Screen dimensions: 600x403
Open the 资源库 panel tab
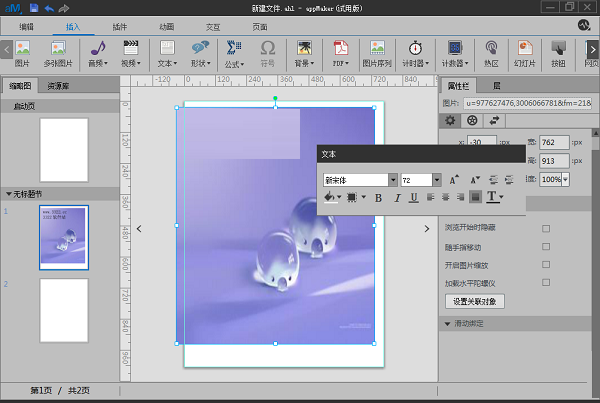[x=59, y=86]
